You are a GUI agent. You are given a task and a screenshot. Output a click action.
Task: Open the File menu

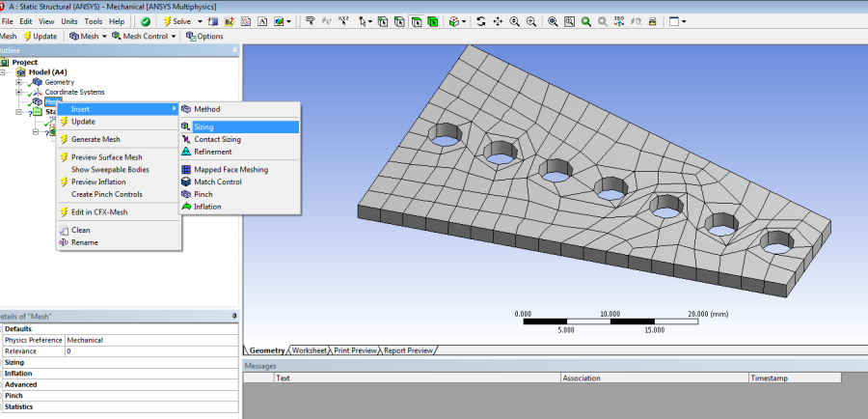7,21
